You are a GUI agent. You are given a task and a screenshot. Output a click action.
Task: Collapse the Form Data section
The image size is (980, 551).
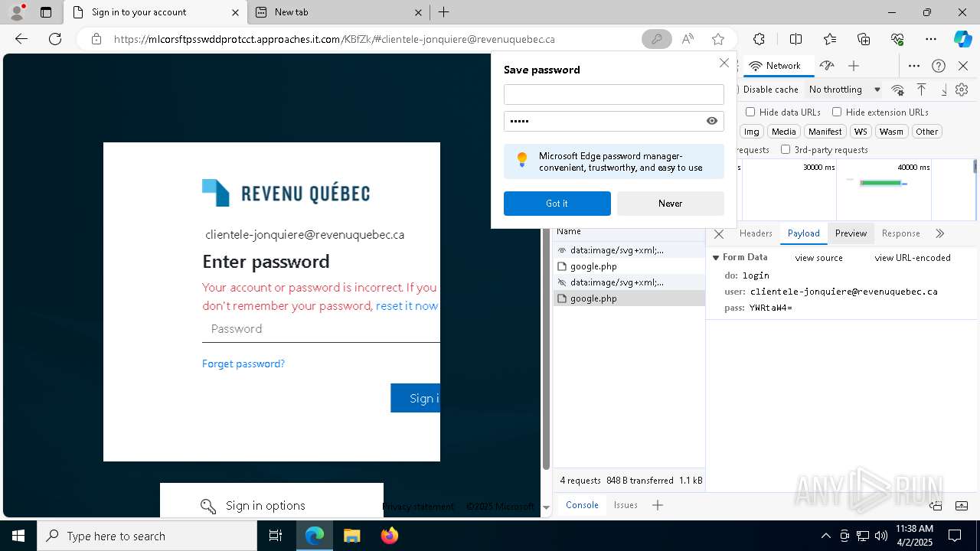point(716,258)
